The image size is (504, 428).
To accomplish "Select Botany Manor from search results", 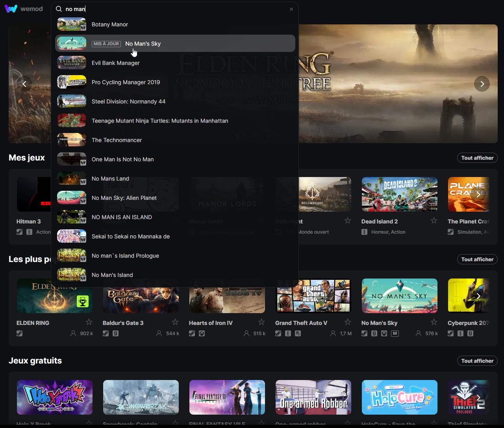I will pos(110,24).
